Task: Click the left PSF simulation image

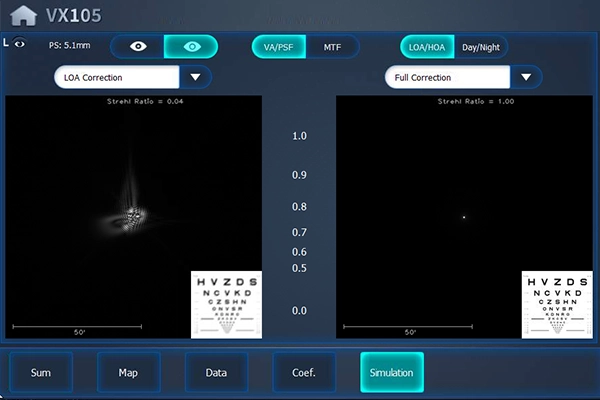Action: coord(133,210)
